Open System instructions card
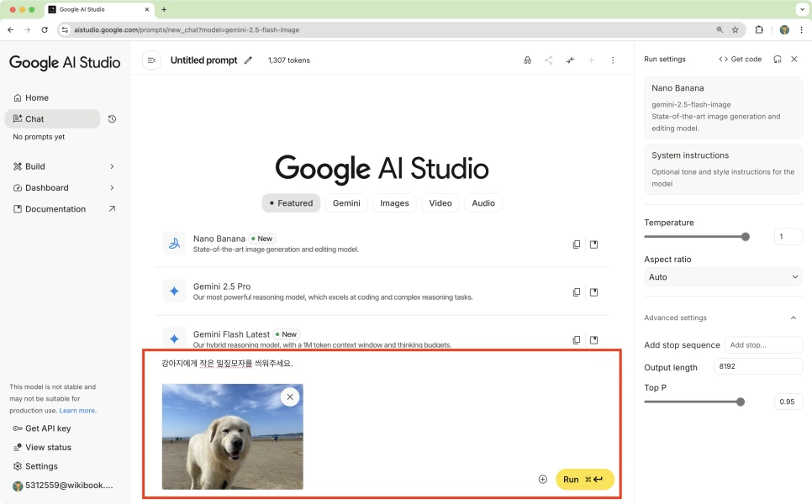 723,169
